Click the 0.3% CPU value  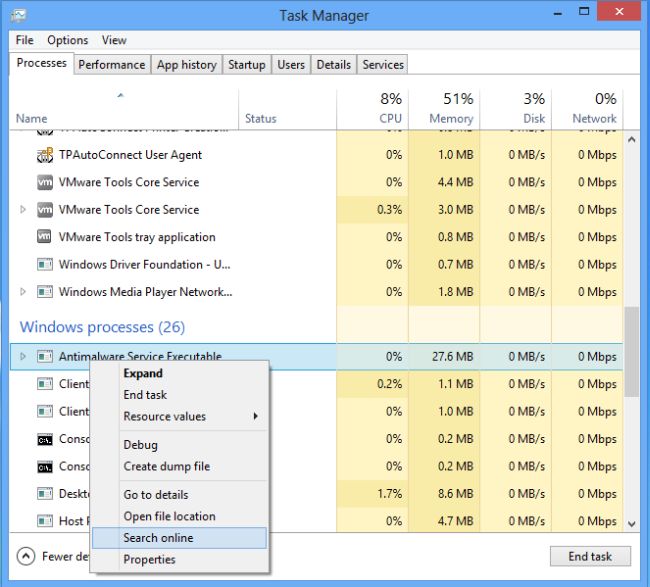coord(390,210)
